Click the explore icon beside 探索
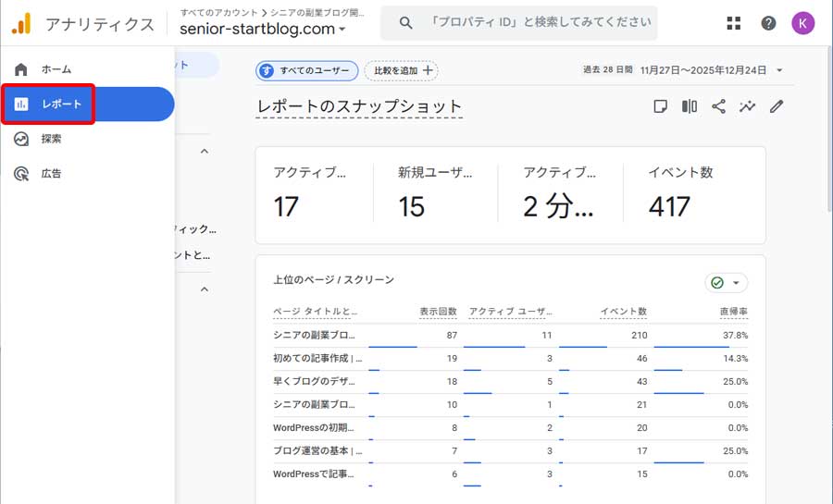The height and width of the screenshot is (504, 833). (21, 139)
